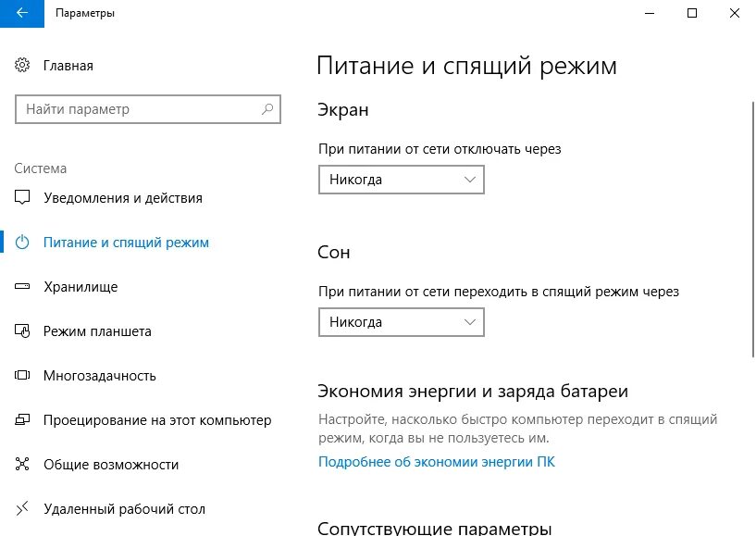756x536 pixels.
Task: Click the Найти параметр search field
Action: pos(139,109)
